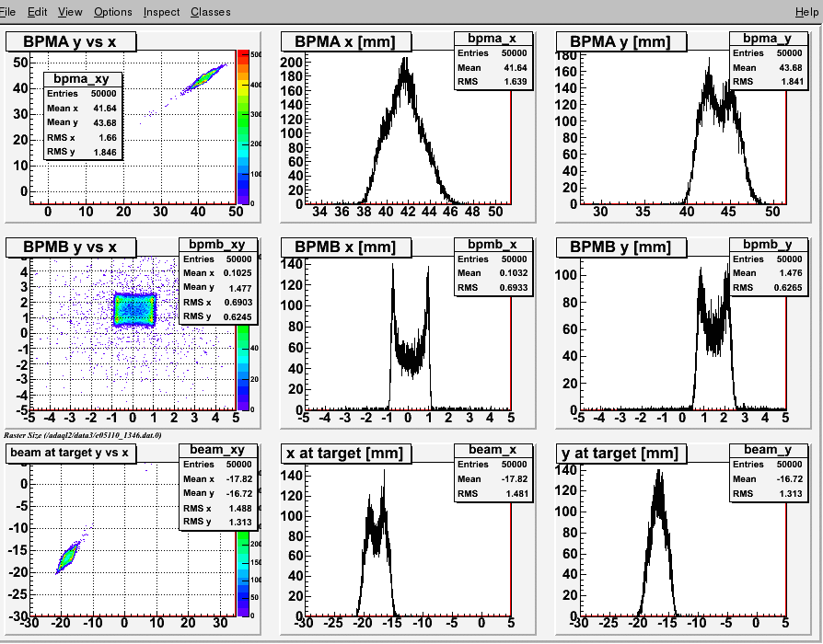Click the BPMB rectangular raster pattern
The image size is (823, 644).
click(x=135, y=310)
